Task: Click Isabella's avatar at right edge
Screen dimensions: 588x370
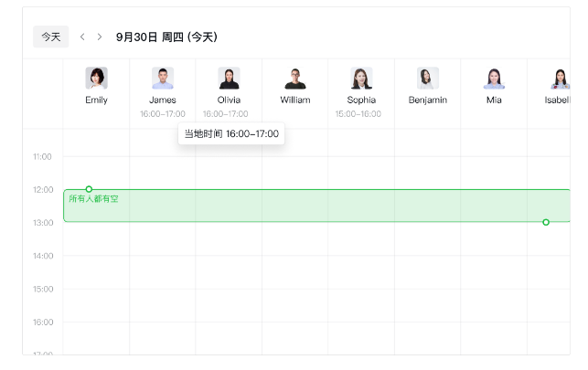Action: pyautogui.click(x=559, y=79)
